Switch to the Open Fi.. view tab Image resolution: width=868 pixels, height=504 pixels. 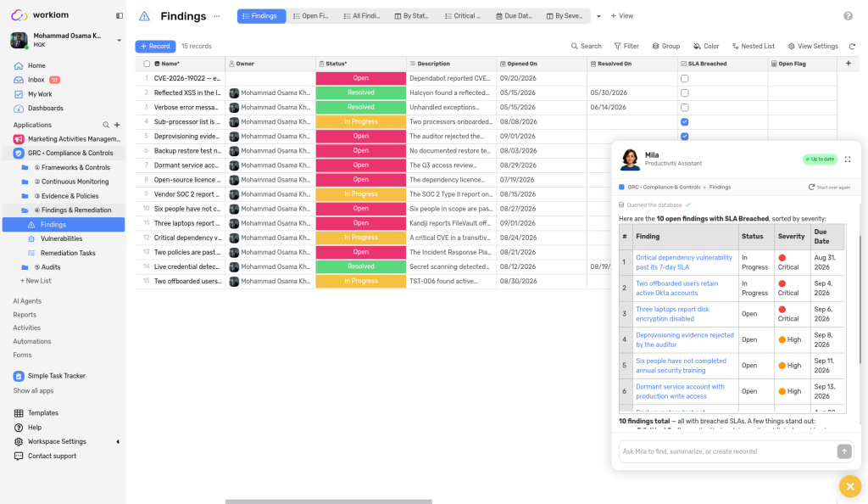tap(310, 16)
